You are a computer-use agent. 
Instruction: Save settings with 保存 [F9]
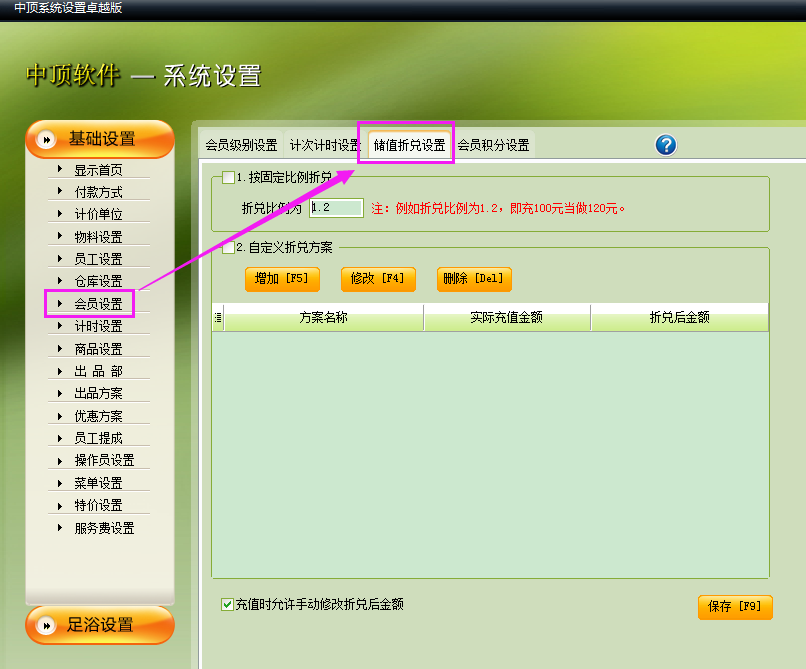pyautogui.click(x=735, y=607)
